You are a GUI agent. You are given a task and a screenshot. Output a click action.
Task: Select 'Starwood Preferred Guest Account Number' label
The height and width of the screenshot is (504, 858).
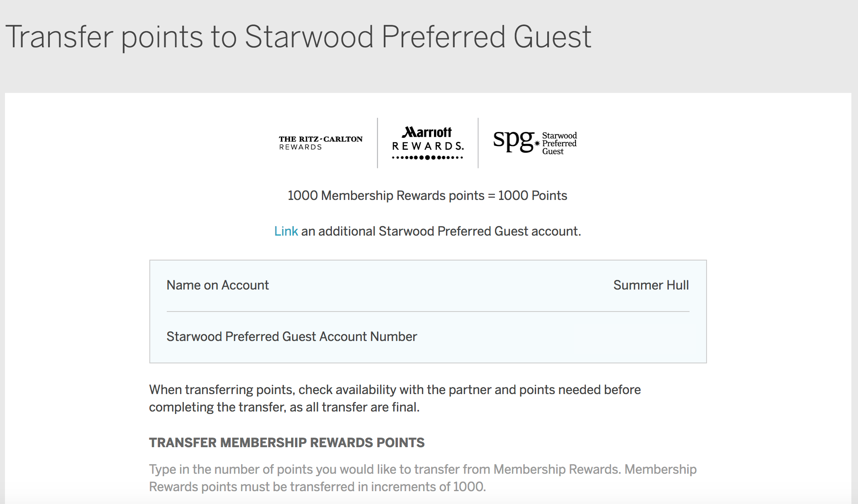(x=292, y=336)
